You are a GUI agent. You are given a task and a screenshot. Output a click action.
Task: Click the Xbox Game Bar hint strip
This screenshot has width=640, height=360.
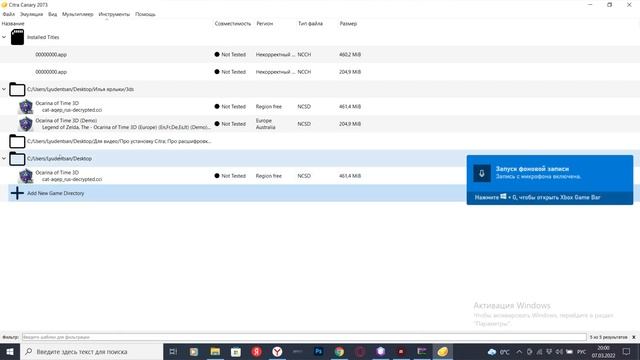click(550, 198)
